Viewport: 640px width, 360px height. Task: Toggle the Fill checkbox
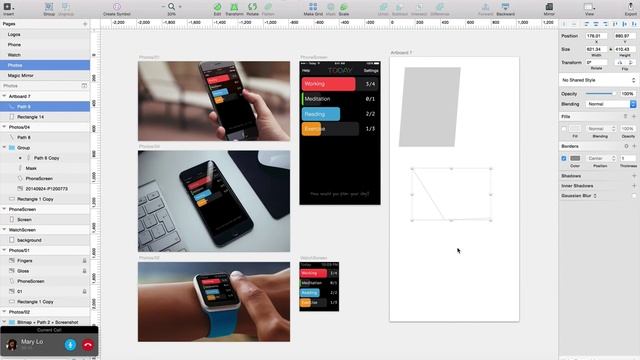click(x=564, y=129)
